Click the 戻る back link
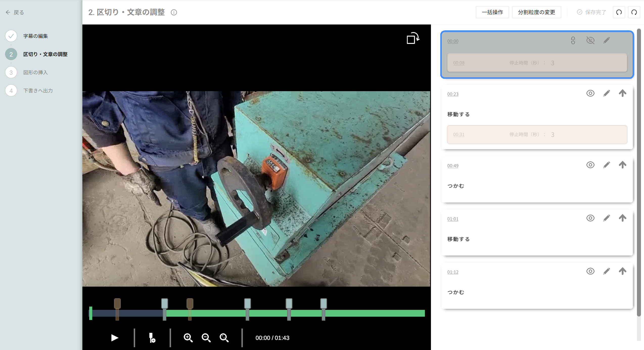 [x=15, y=12]
